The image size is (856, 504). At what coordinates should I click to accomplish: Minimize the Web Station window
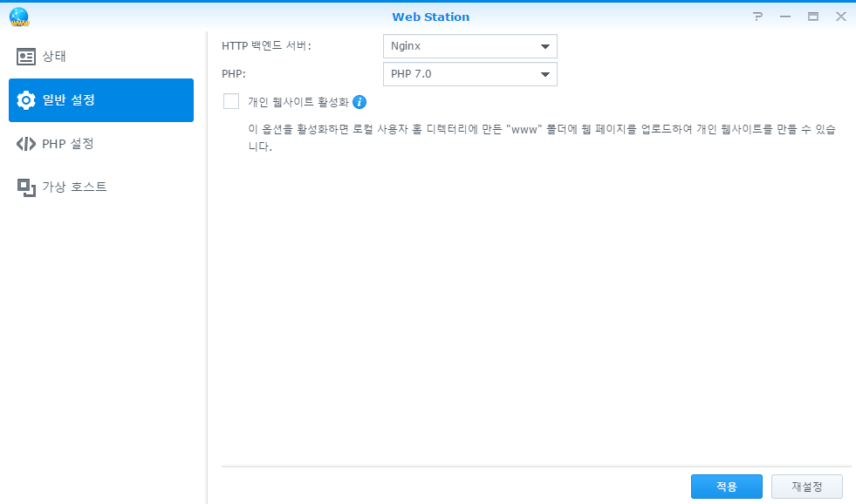pyautogui.click(x=785, y=17)
